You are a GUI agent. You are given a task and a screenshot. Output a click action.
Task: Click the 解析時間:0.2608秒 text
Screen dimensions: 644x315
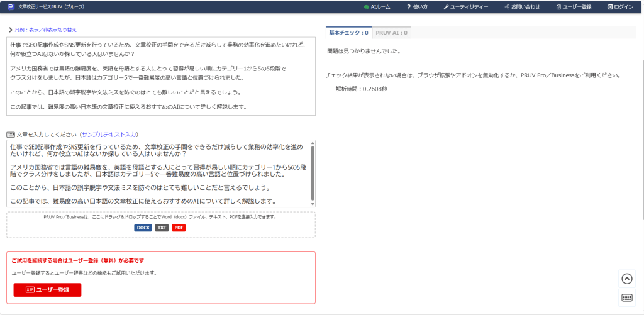pyautogui.click(x=361, y=89)
